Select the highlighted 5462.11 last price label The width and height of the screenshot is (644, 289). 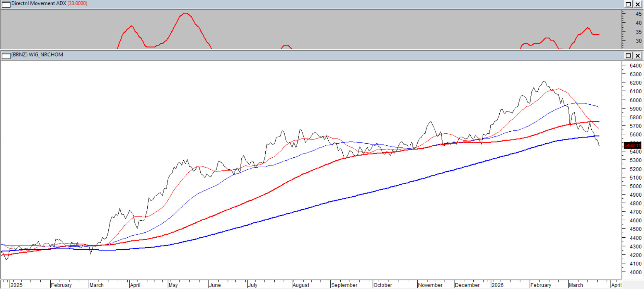pyautogui.click(x=632, y=145)
